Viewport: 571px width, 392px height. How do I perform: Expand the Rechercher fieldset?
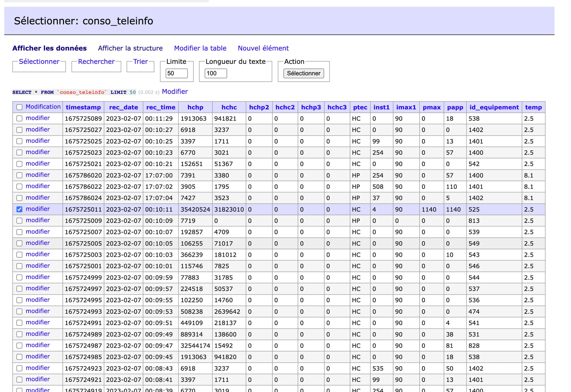pos(96,62)
